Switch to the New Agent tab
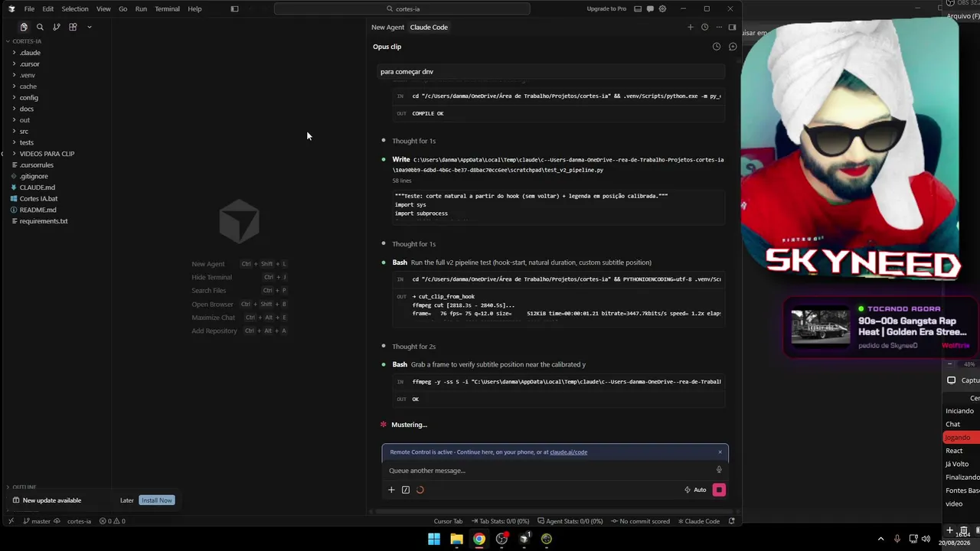The width and height of the screenshot is (980, 551). (387, 27)
